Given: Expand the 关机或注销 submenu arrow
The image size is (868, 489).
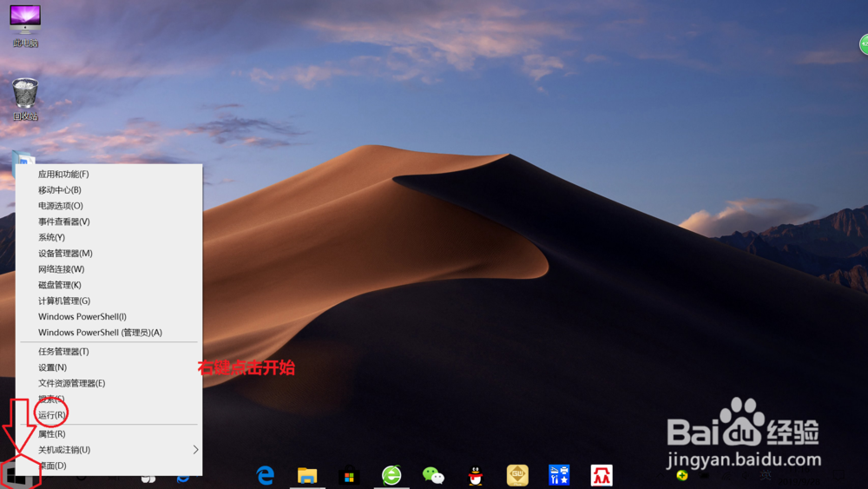Looking at the screenshot, I should click(x=195, y=450).
